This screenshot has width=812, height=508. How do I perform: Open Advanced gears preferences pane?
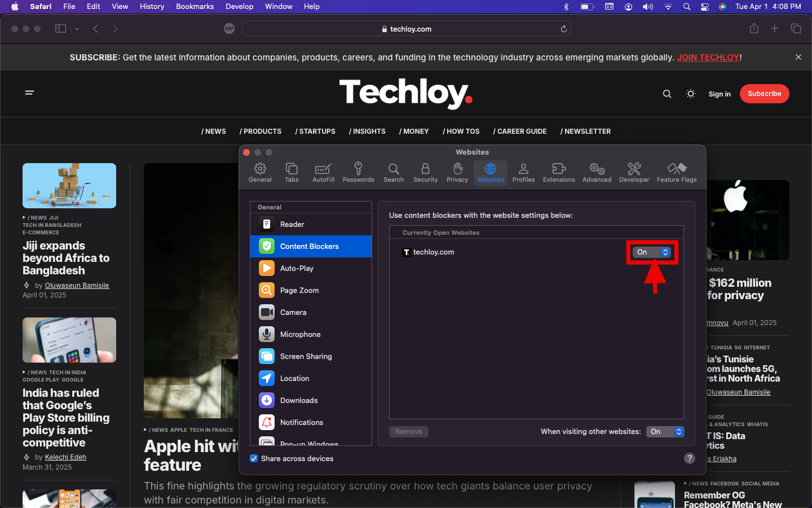pos(597,173)
